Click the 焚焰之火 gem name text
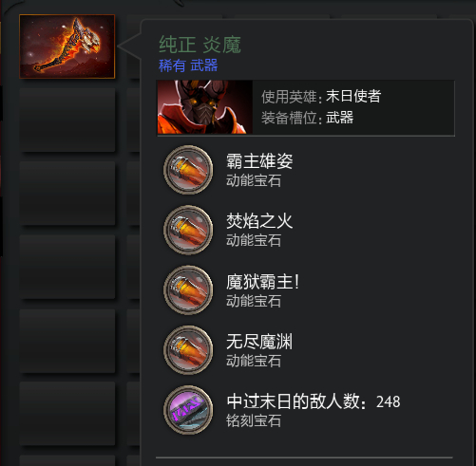The width and height of the screenshot is (476, 466). click(x=259, y=221)
